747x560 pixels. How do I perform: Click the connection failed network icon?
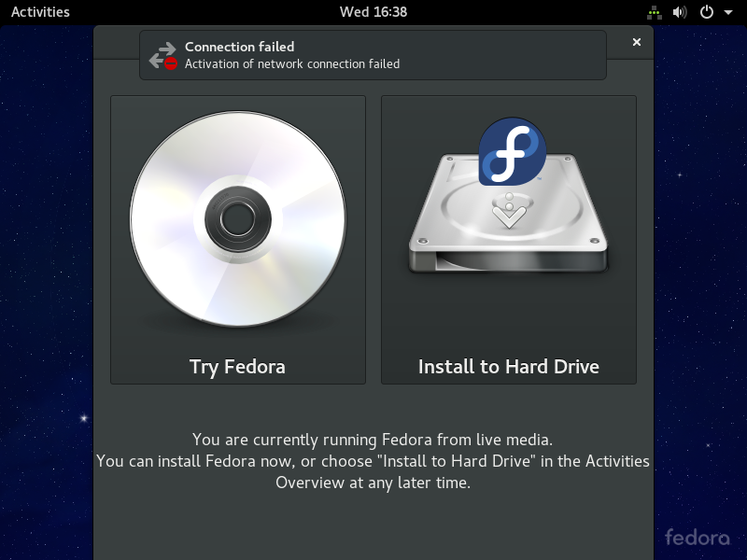coord(163,56)
